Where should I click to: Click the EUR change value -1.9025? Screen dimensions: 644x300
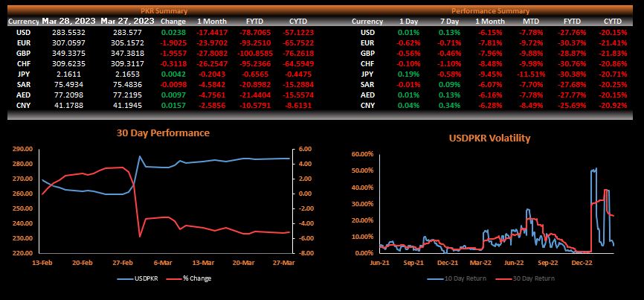click(x=173, y=42)
